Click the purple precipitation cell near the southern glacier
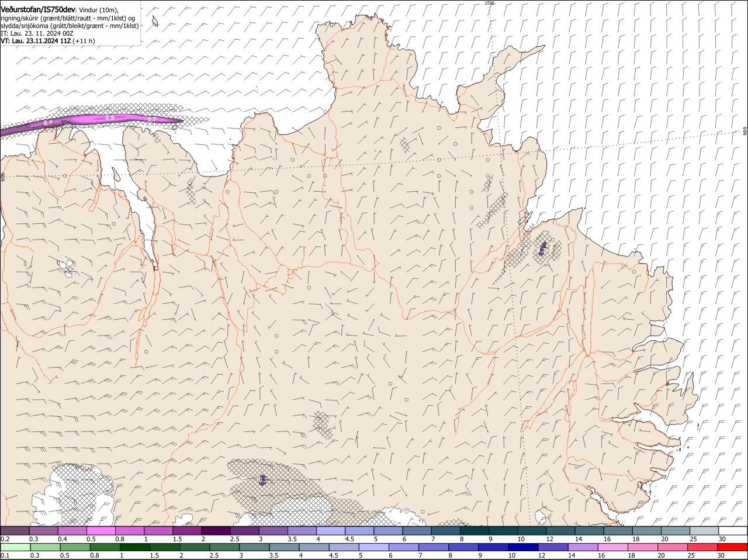This screenshot has height=560, width=748. click(x=263, y=480)
